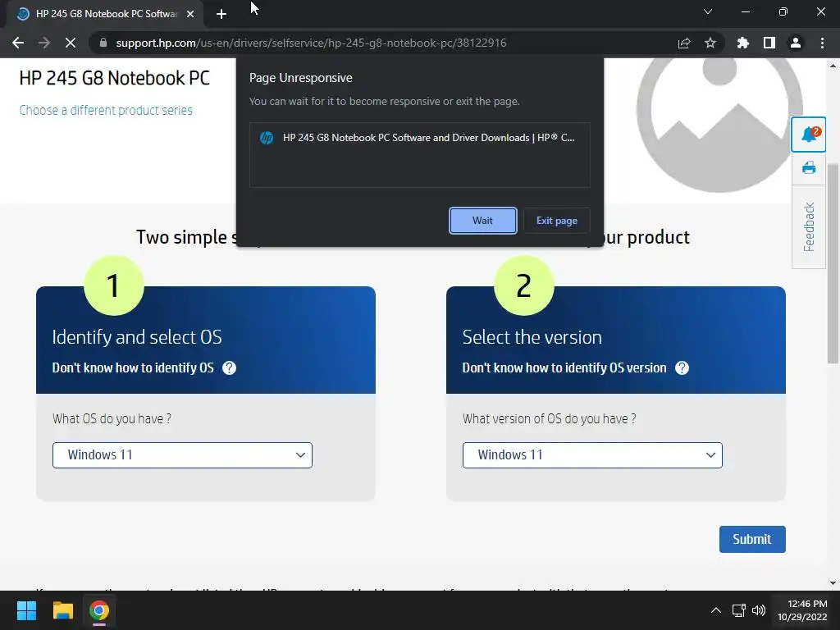
Task: Open the clock and date 12:46 PM
Action: coord(802,610)
